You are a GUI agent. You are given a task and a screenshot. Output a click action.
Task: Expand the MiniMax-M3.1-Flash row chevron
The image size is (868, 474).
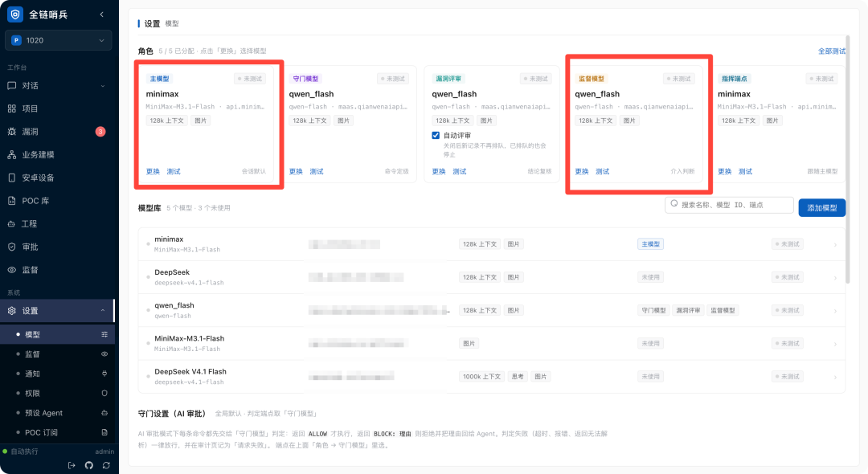pyautogui.click(x=835, y=344)
